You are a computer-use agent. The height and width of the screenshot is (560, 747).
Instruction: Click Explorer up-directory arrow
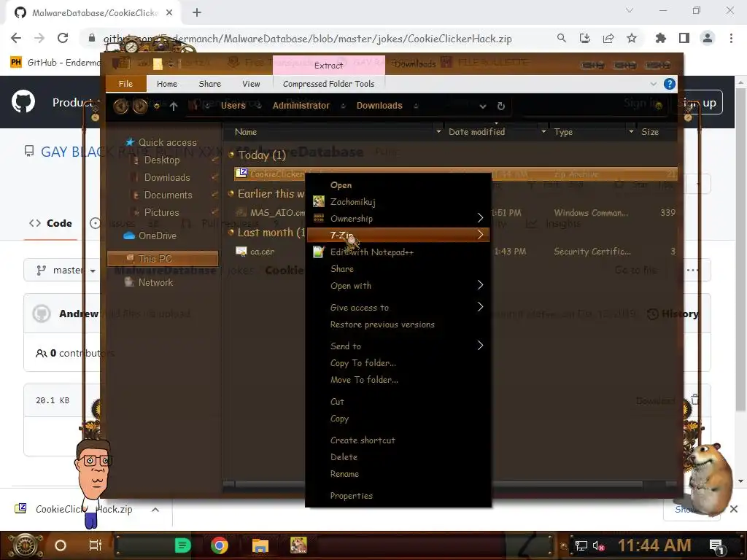click(174, 106)
